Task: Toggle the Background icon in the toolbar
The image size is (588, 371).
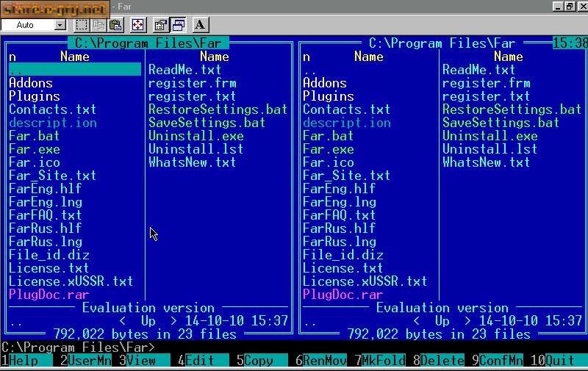Action: (178, 25)
